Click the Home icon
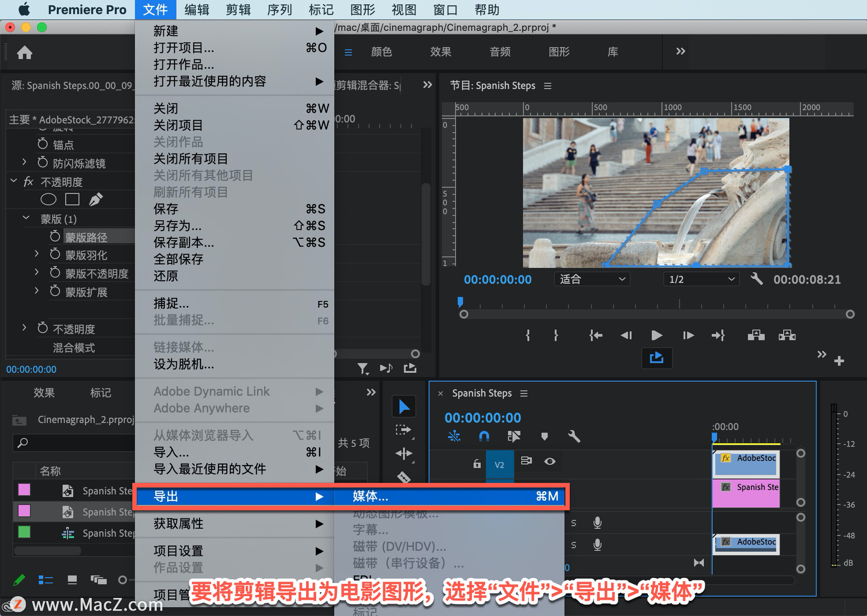 [25, 53]
